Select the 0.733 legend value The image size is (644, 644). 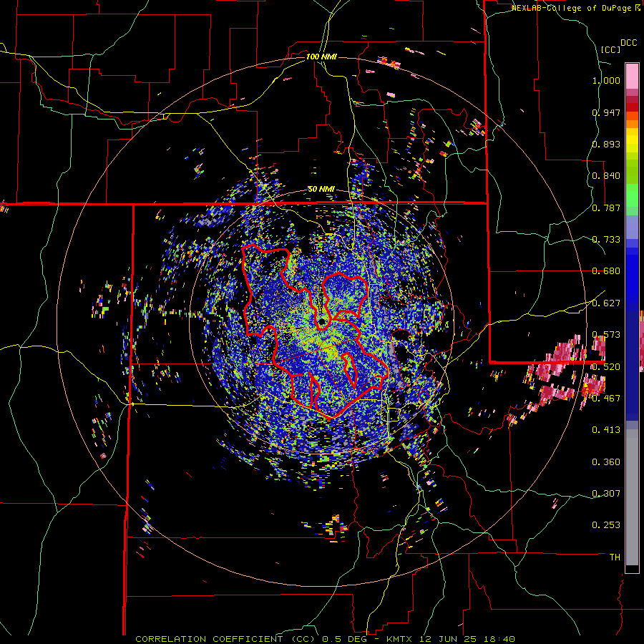[x=606, y=240]
